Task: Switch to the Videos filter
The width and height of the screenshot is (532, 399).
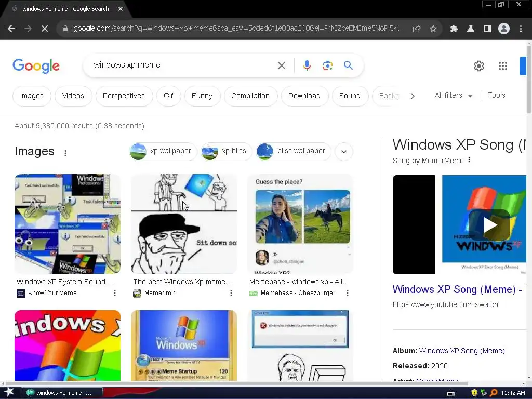Action: [x=73, y=96]
